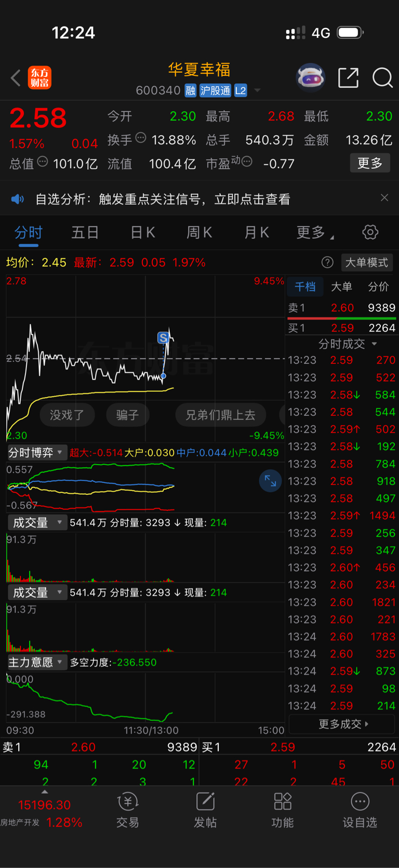The height and width of the screenshot is (868, 399).
Task: Open the 东方财富 orange logo
Action: (39, 78)
